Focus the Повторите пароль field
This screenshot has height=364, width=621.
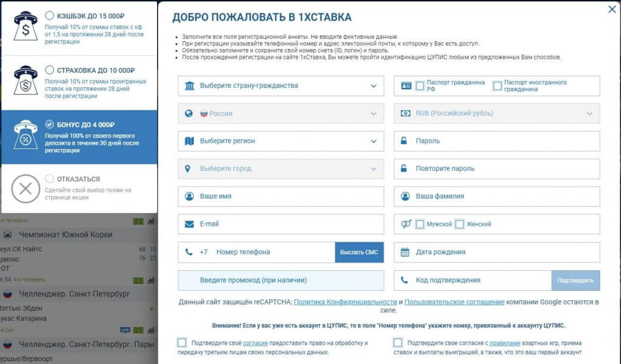497,168
